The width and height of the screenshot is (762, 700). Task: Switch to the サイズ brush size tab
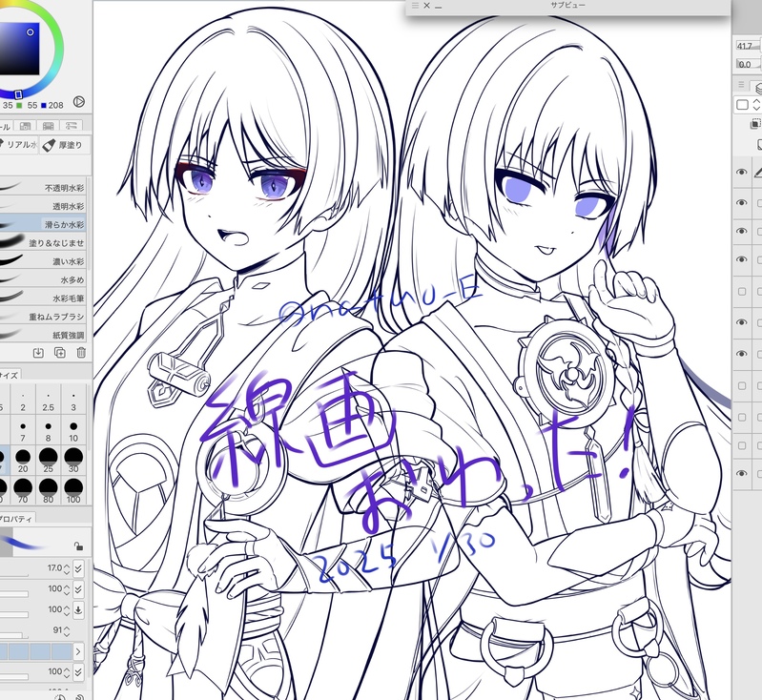coord(9,375)
